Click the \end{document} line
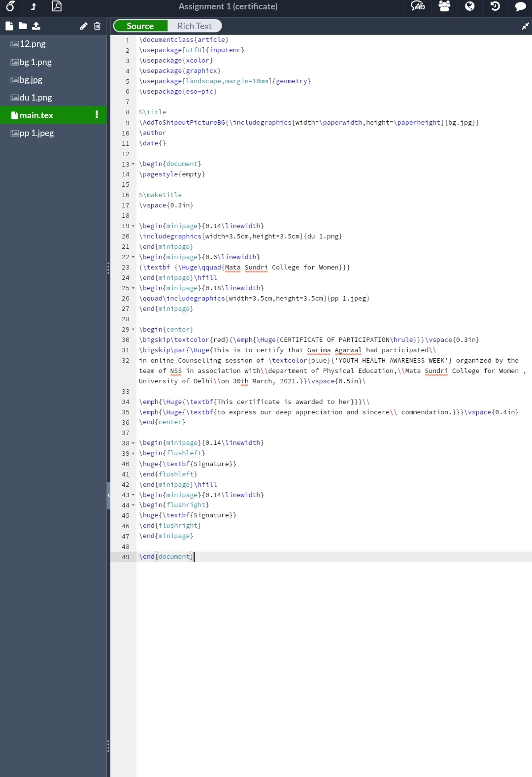 point(166,556)
